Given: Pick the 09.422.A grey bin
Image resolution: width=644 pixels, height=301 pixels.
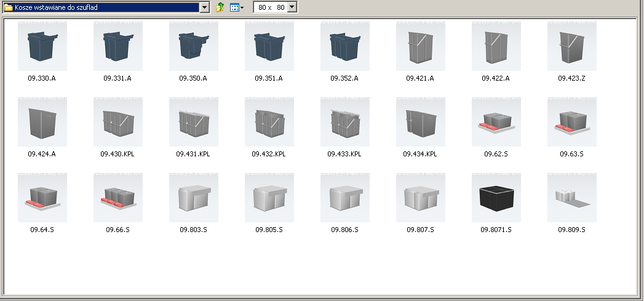Looking at the screenshot, I should [496, 46].
